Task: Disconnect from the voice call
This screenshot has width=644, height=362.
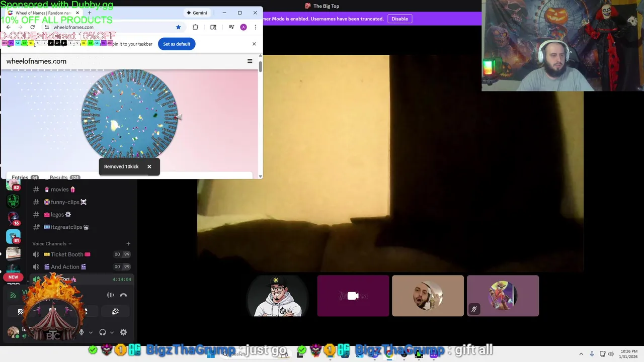Action: pyautogui.click(x=123, y=295)
